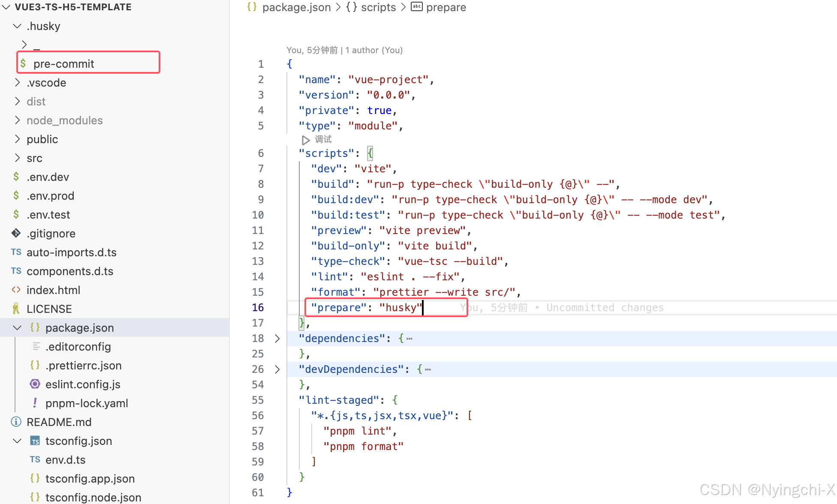Open the prepare breadcrumb segment
Screen dimensions: 837x504
pos(446,7)
